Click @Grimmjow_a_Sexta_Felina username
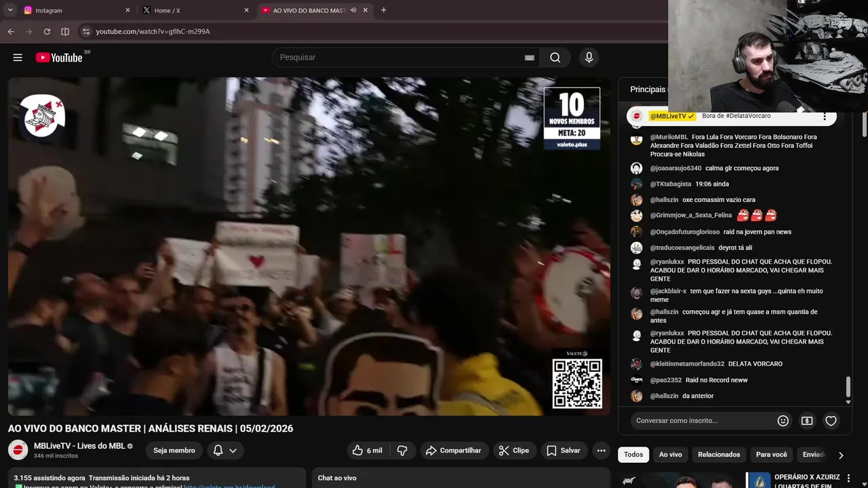Screen dimensions: 868x488 (691, 216)
